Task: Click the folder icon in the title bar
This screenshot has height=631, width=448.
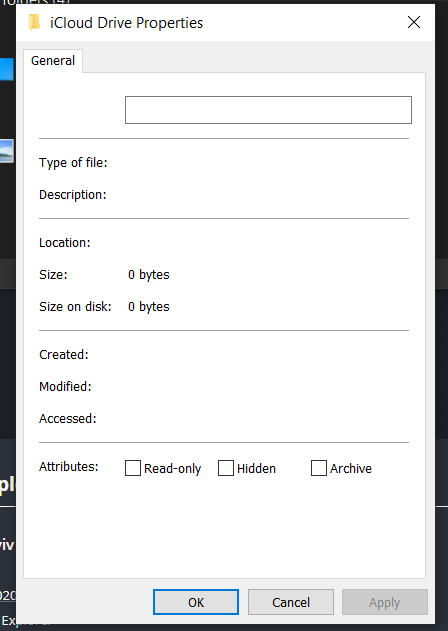Action: (x=34, y=23)
